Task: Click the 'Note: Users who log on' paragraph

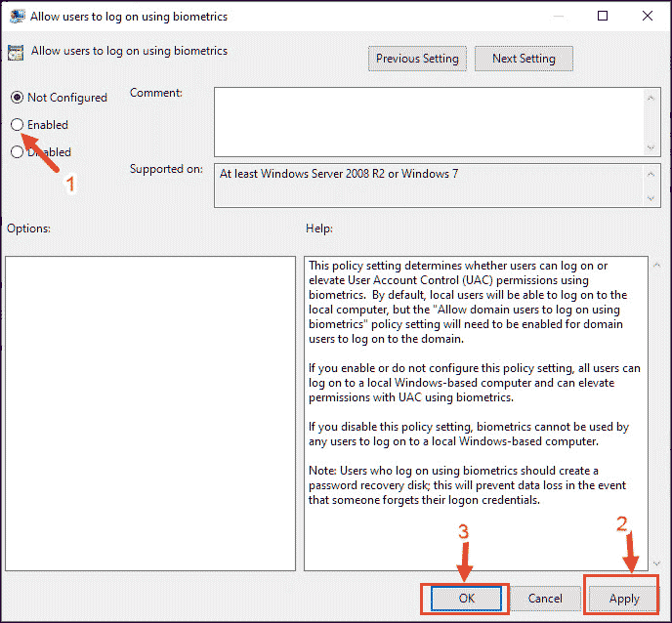Action: tap(467, 485)
